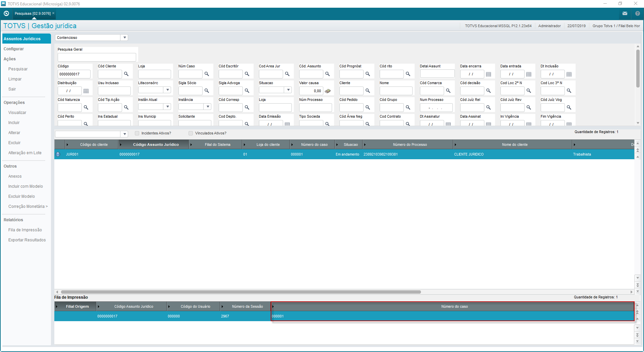Open the help question mark icon

tap(638, 13)
